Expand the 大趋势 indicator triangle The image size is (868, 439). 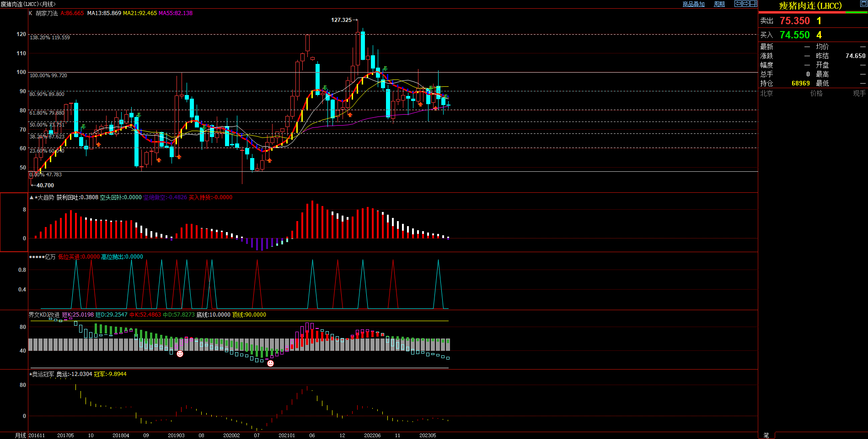click(31, 198)
